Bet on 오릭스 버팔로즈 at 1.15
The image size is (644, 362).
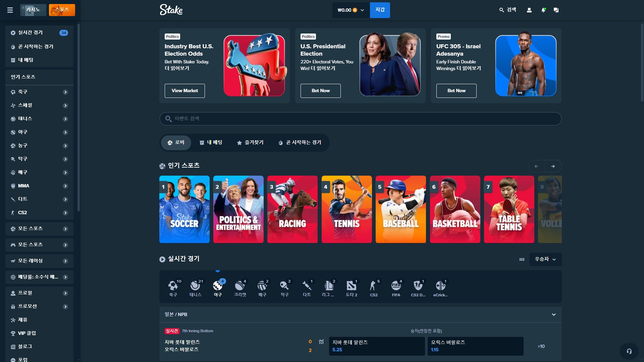pyautogui.click(x=475, y=346)
